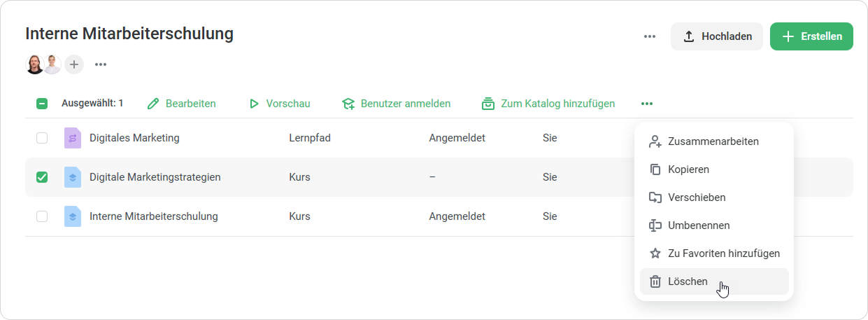Uncheck the Digitale Marketingstrategien checkbox
Image resolution: width=868 pixels, height=320 pixels.
tap(42, 177)
